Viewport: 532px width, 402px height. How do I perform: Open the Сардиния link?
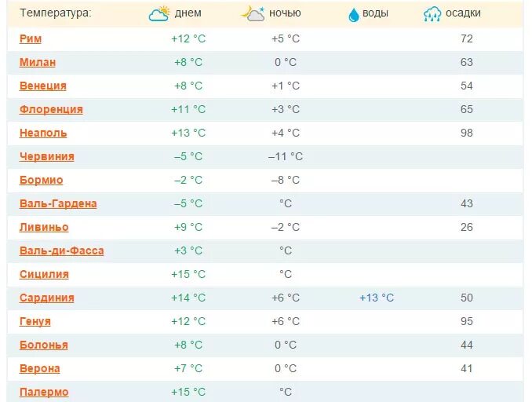(47, 298)
